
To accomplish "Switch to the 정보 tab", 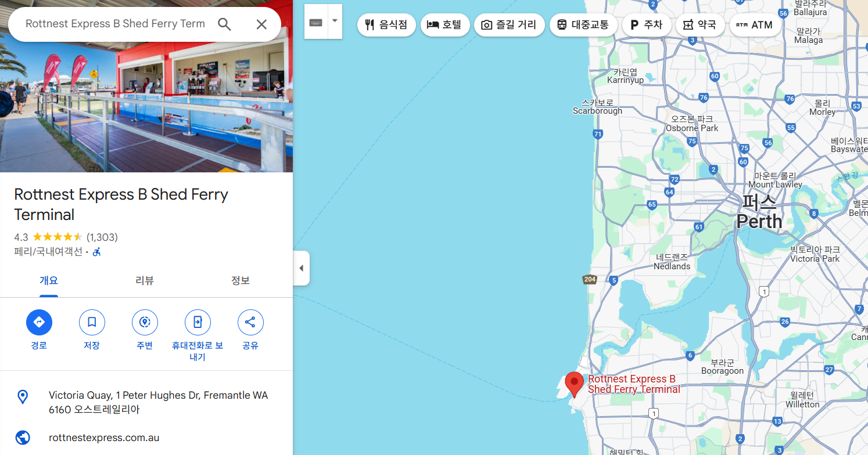I will click(x=241, y=281).
